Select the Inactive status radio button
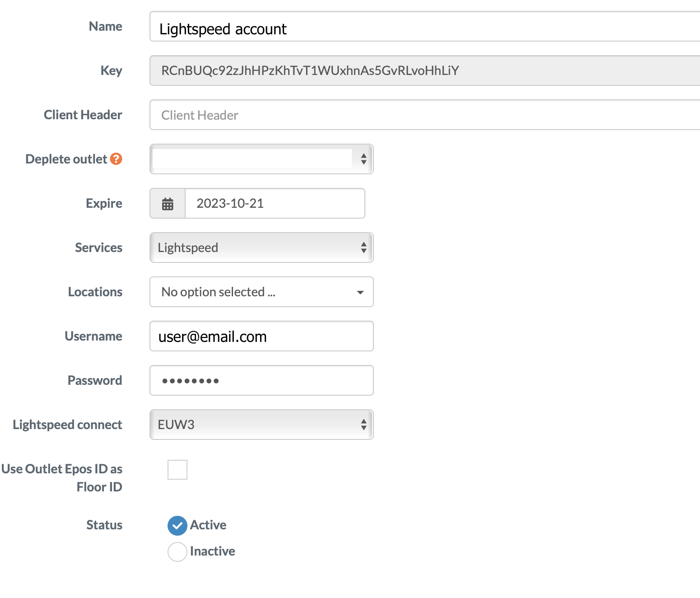This screenshot has width=700, height=598. point(177,551)
